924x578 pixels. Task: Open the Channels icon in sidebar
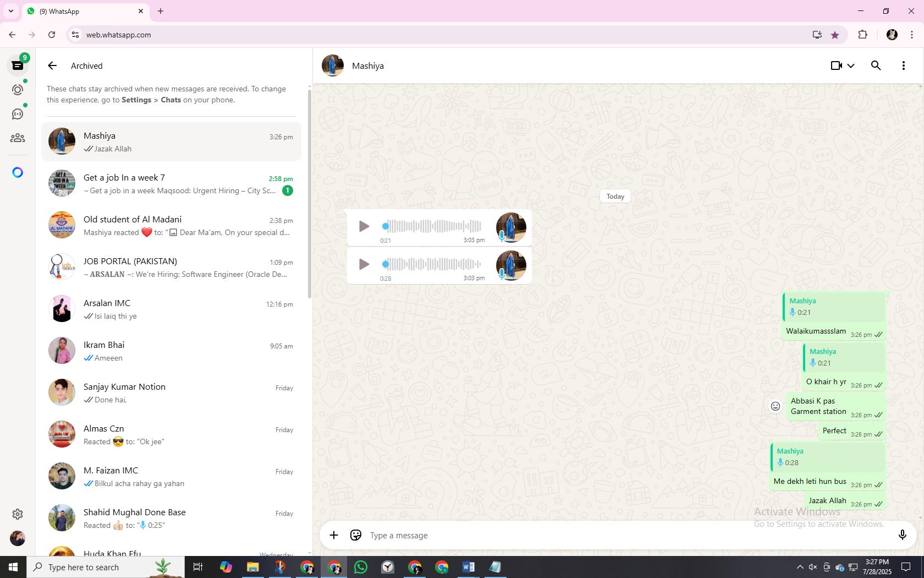[x=18, y=114]
